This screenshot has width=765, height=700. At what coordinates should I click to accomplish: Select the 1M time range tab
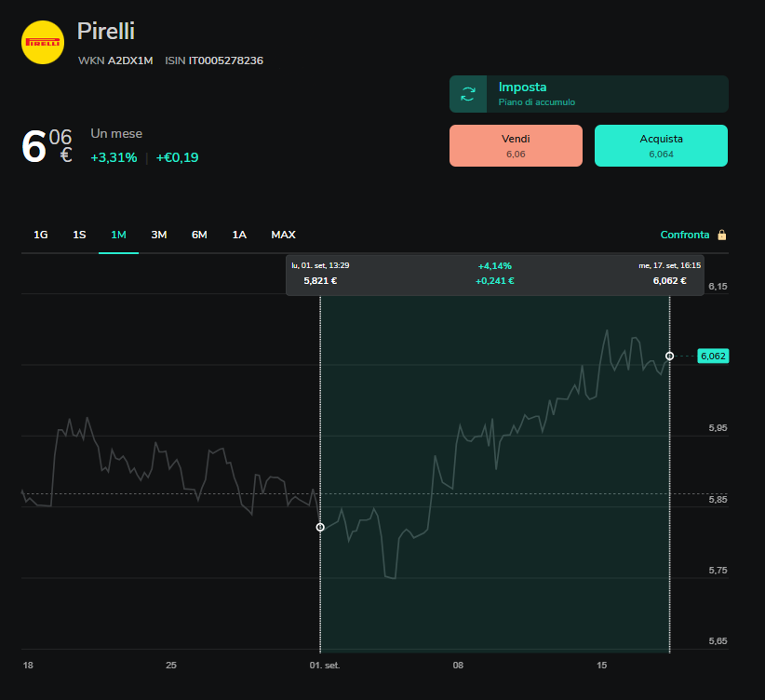[118, 235]
